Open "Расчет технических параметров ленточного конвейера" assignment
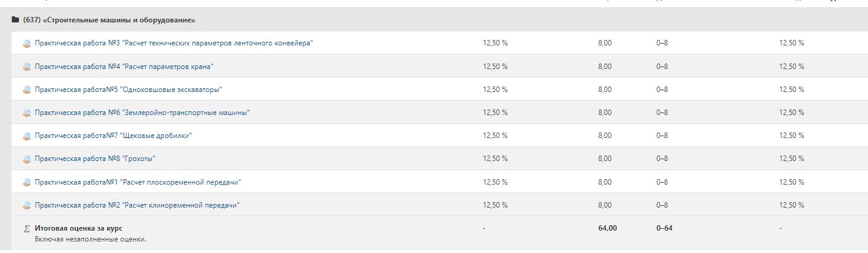868x253 pixels. click(x=174, y=43)
